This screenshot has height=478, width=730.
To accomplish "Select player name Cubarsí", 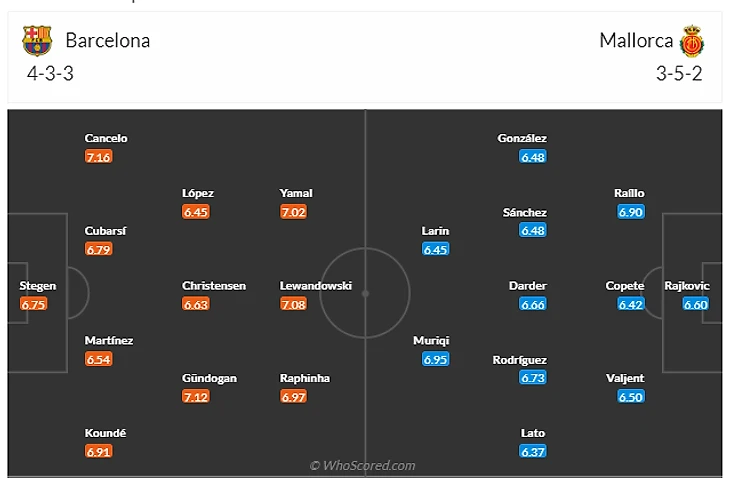I will pyautogui.click(x=106, y=231).
